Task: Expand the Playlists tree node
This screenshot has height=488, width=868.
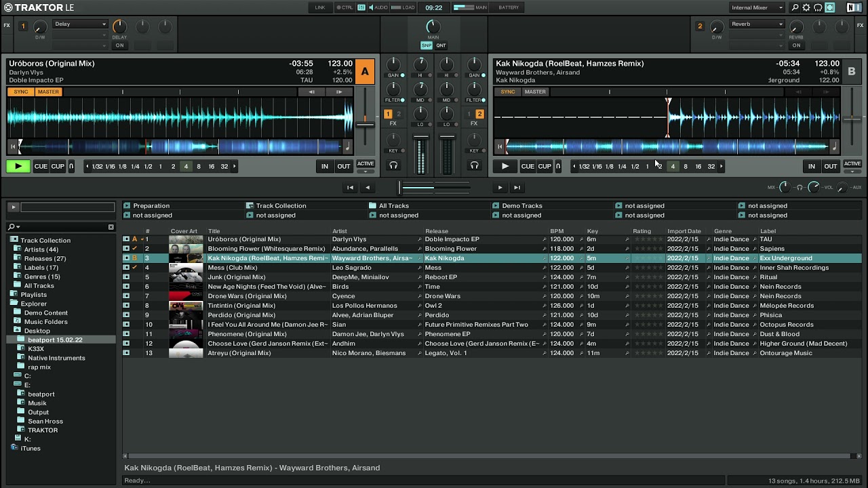Action: [14, 295]
